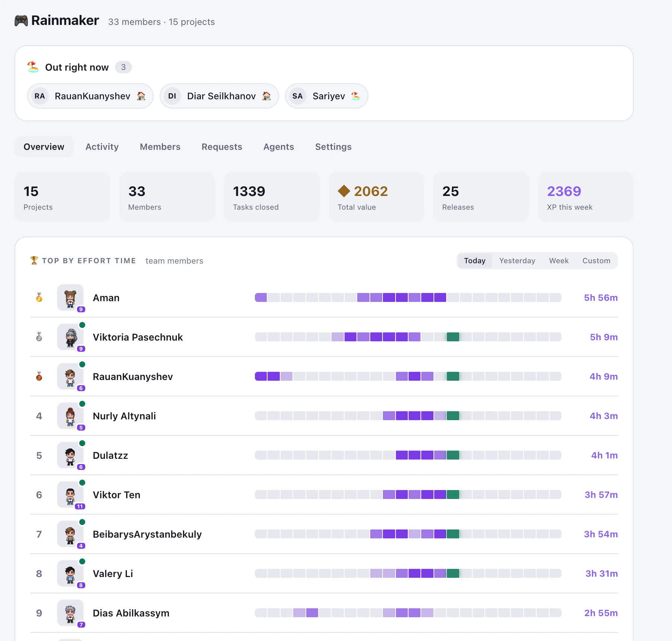Click the Rainmaker gamepad icon
The width and height of the screenshot is (672, 641).
(21, 21)
